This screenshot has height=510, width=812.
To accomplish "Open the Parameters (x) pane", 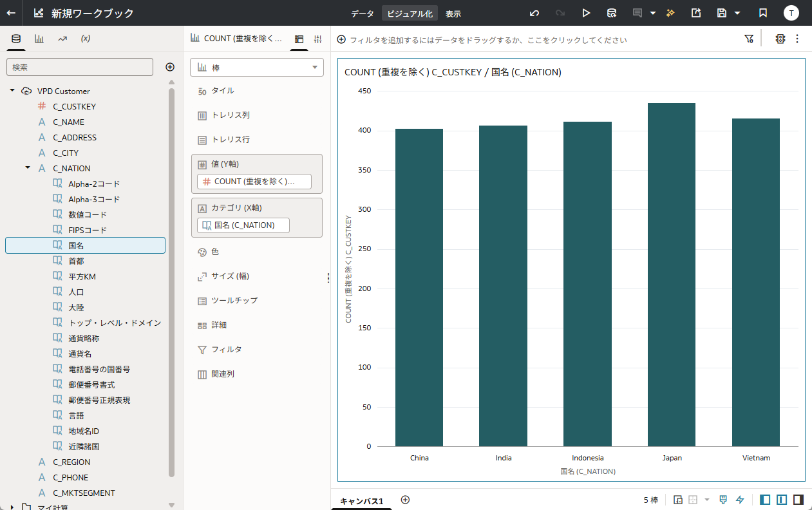I will pos(86,39).
